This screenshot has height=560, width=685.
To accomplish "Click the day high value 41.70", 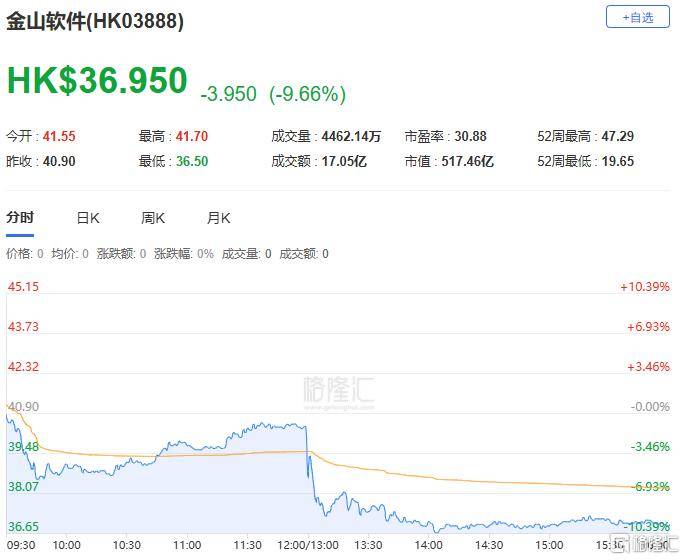I will pyautogui.click(x=192, y=136).
